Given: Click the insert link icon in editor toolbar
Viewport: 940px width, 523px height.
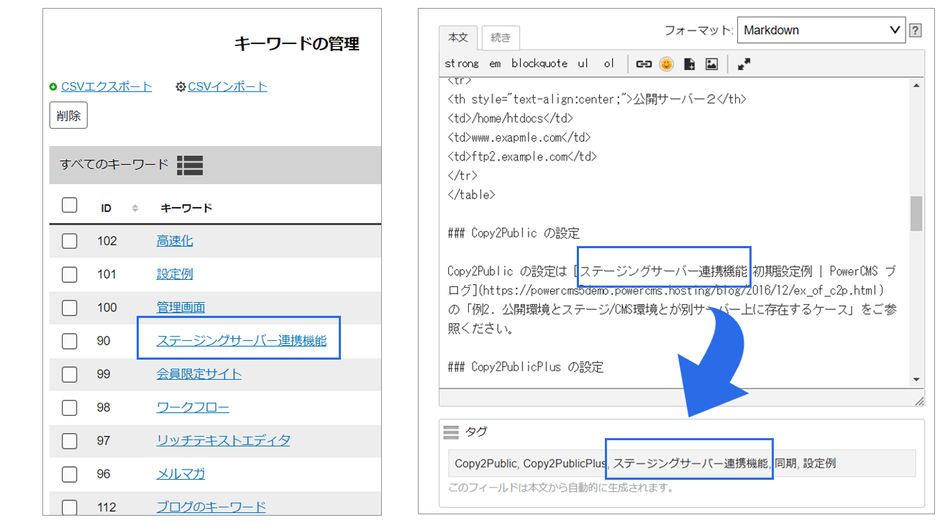Looking at the screenshot, I should coord(644,64).
